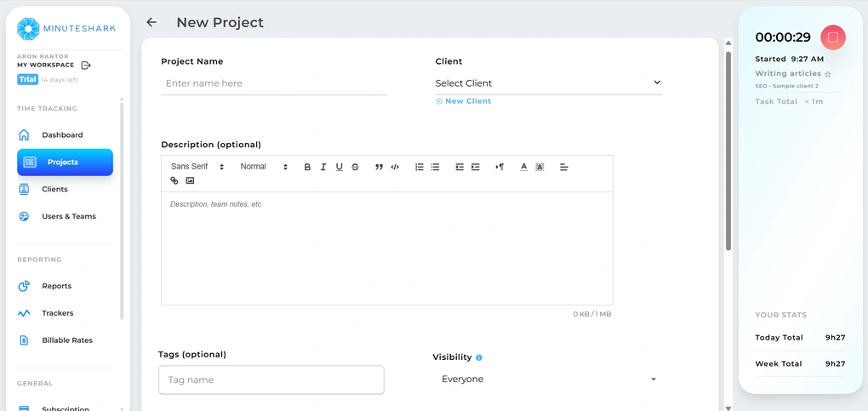Open the text background color picker

click(x=540, y=167)
